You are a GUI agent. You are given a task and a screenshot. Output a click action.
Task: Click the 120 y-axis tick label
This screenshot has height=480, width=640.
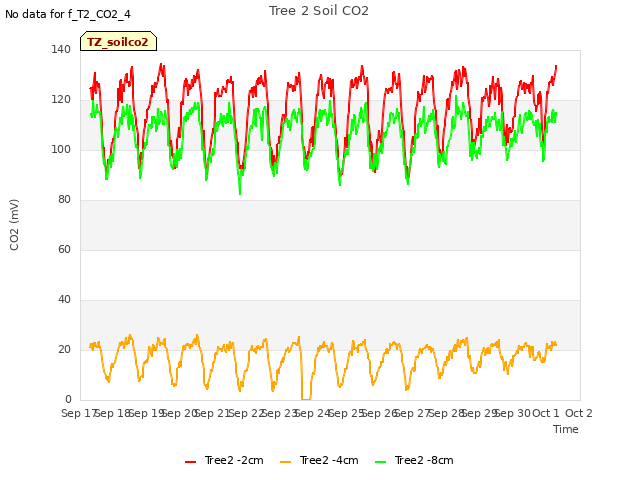(x=61, y=100)
